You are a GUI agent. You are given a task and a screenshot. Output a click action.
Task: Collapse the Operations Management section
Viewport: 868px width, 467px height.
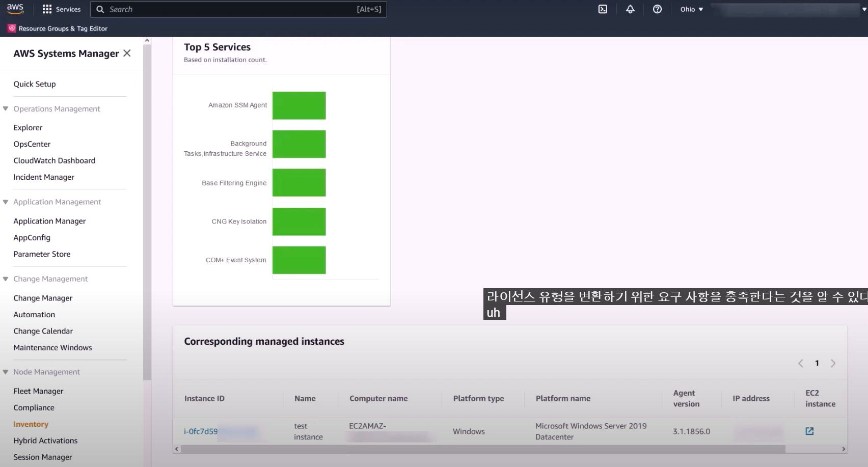(6, 108)
